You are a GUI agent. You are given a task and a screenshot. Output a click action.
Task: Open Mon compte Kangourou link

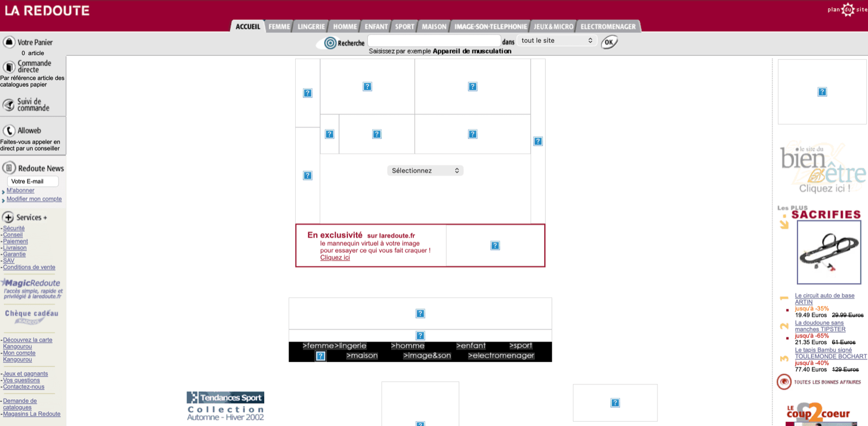pyautogui.click(x=19, y=357)
